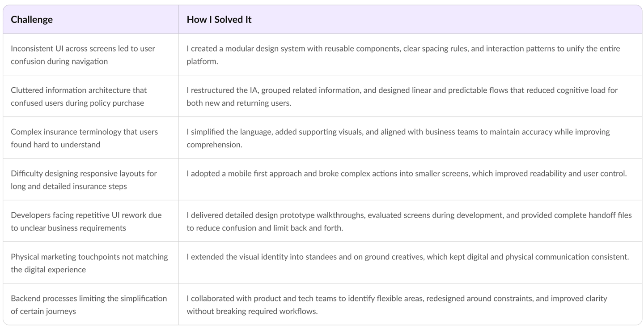Select the "Backend processes limiting" challenge cell
Screen dimensions: 644x330
tap(89, 299)
